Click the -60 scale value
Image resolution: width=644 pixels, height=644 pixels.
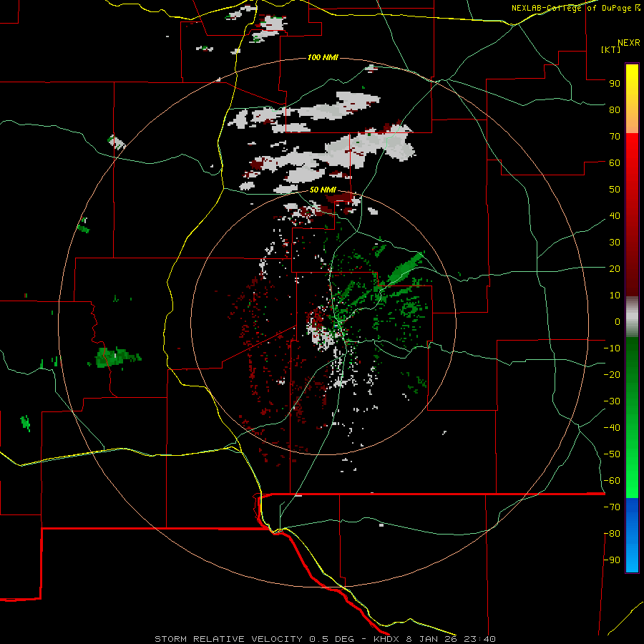point(612,481)
